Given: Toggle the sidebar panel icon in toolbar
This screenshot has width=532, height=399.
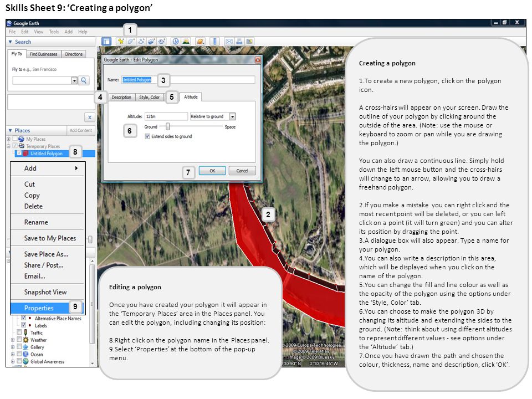Looking at the screenshot, I should [106, 42].
